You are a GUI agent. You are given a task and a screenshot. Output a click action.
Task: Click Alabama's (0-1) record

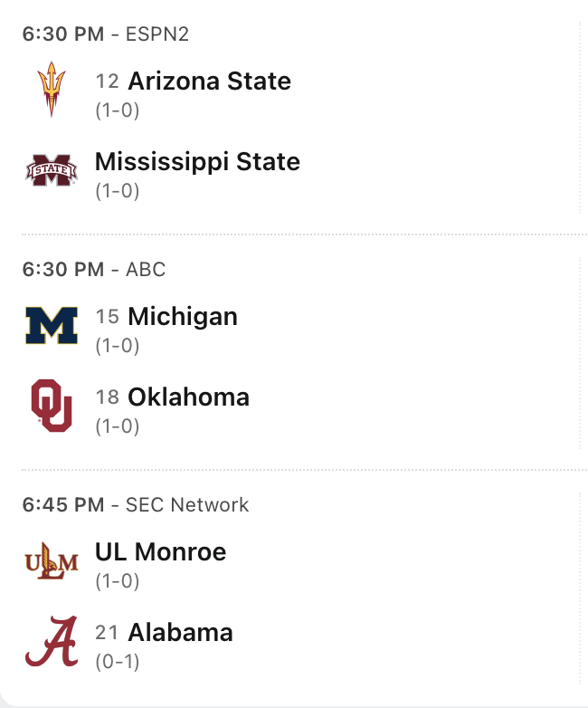point(118,662)
